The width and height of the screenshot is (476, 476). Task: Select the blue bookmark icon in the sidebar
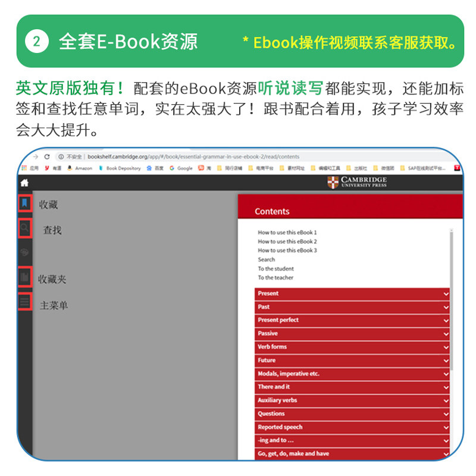coord(24,203)
